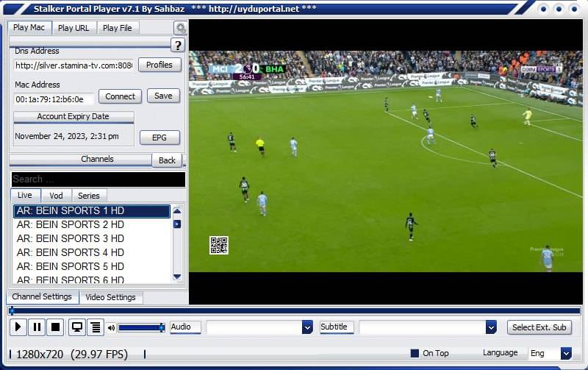This screenshot has width=588, height=370.
Task: Click the playback seek bar
Action: 295,310
